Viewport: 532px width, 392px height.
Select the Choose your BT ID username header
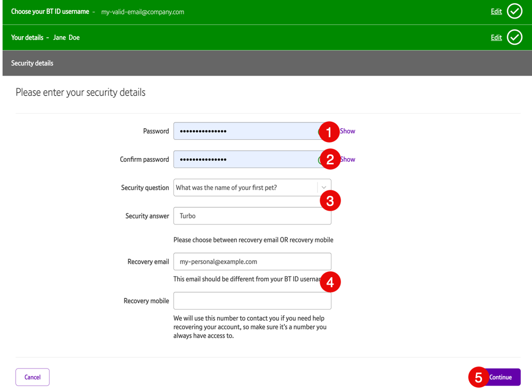pos(267,12)
